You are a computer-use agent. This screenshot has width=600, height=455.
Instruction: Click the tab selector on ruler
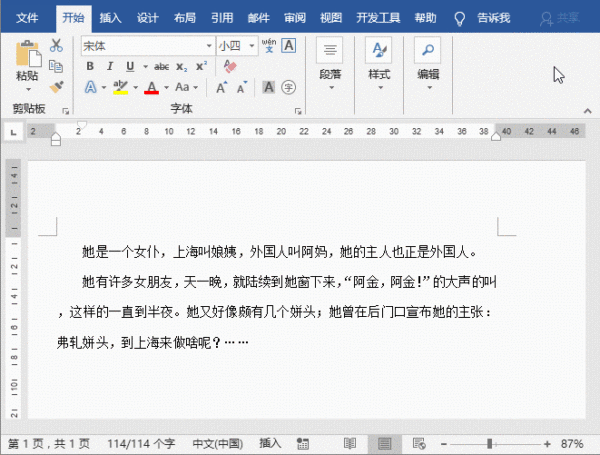point(14,132)
